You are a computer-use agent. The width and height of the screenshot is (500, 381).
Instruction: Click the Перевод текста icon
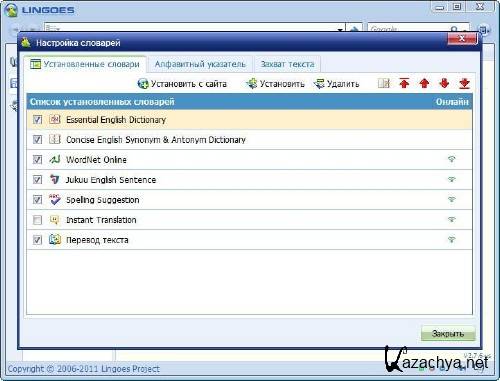tap(55, 239)
